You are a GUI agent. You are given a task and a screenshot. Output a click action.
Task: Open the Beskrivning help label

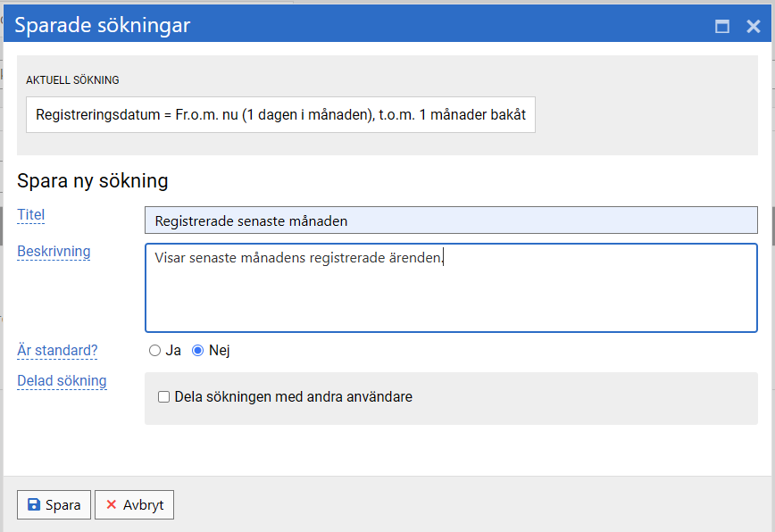54,252
